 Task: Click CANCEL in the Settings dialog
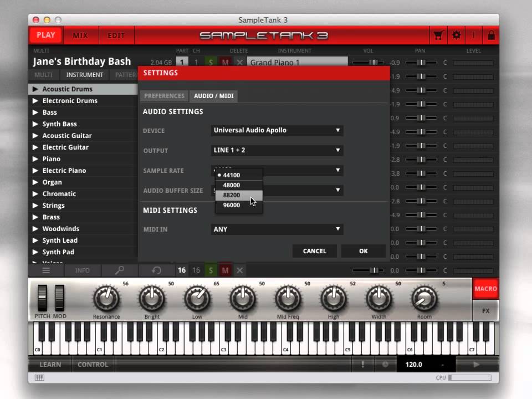point(314,251)
